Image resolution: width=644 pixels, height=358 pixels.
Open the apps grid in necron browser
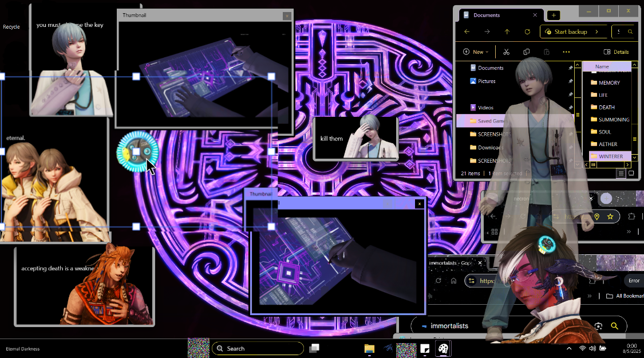495,232
